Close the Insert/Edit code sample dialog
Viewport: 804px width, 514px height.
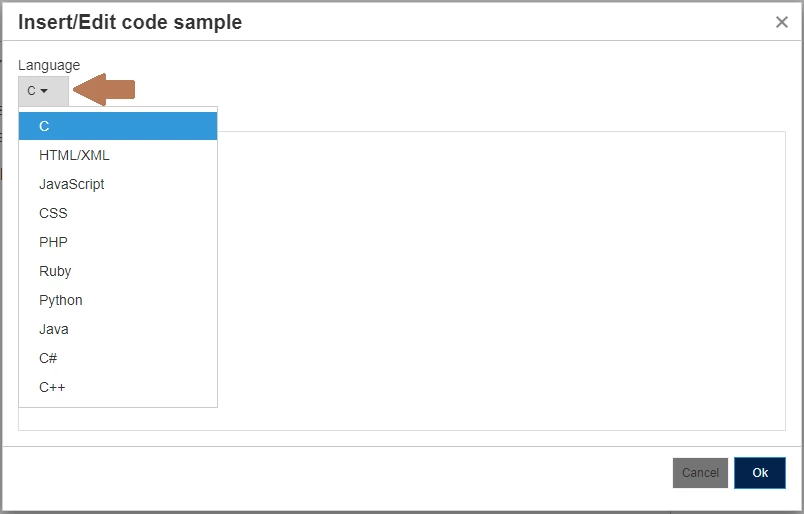pos(781,22)
